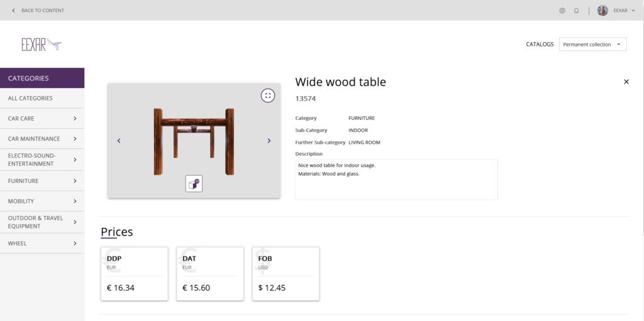The image size is (644, 321).
Task: Open the 3D cube viewer icon
Action: pos(194,184)
